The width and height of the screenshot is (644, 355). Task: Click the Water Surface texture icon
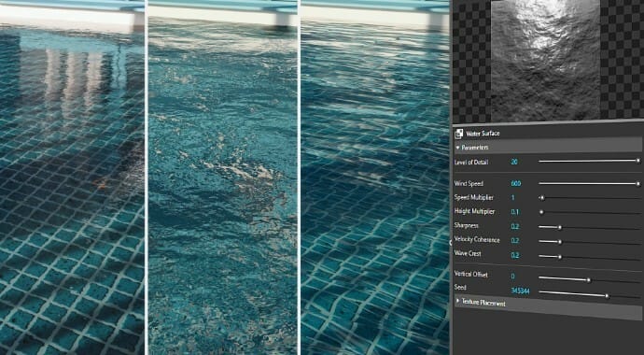459,134
